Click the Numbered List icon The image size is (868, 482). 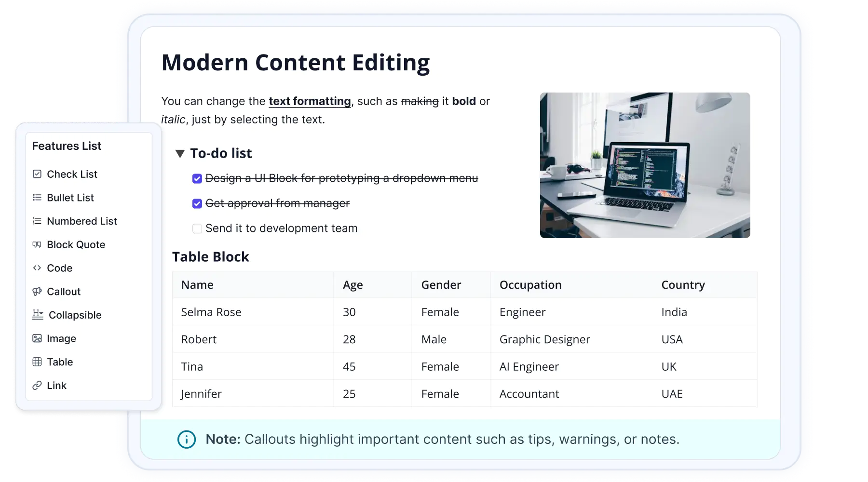click(37, 221)
